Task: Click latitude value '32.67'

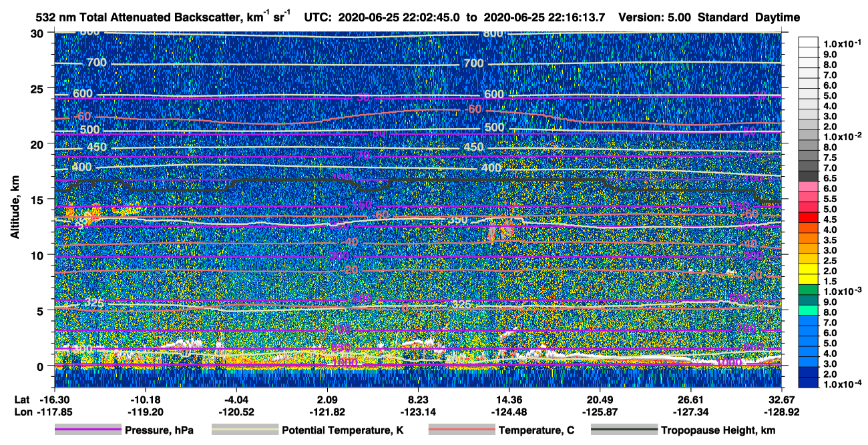Action: [782, 399]
